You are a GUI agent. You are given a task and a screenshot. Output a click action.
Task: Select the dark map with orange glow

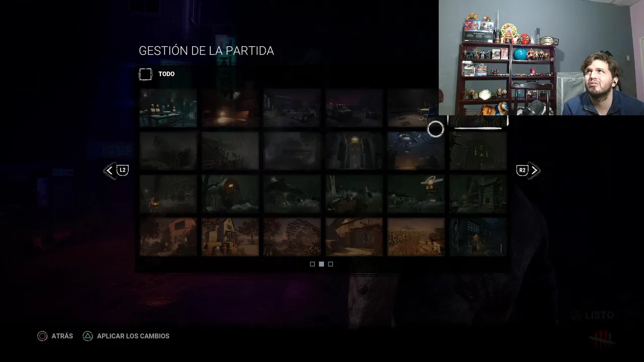pos(230,108)
